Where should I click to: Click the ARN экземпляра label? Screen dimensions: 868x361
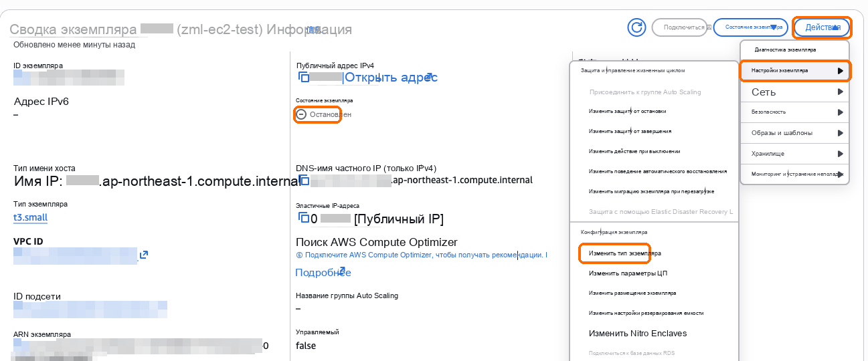pos(42,334)
